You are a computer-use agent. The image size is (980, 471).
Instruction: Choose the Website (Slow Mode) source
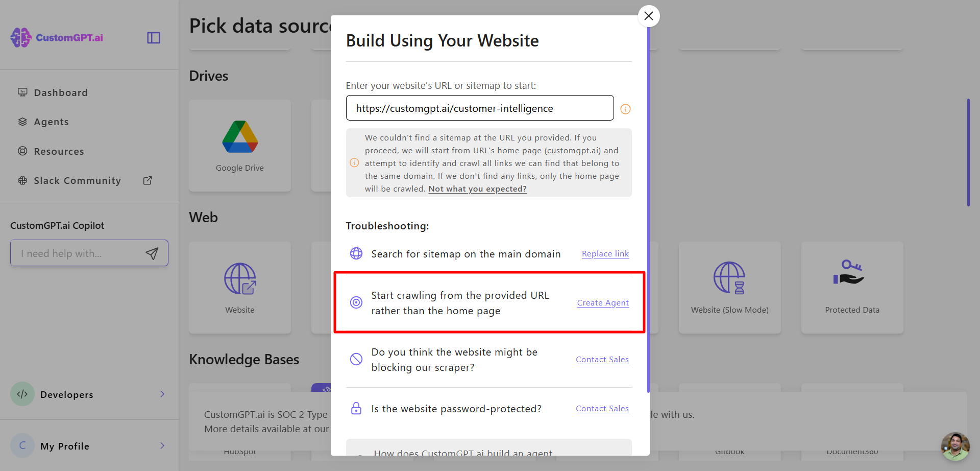pyautogui.click(x=730, y=288)
